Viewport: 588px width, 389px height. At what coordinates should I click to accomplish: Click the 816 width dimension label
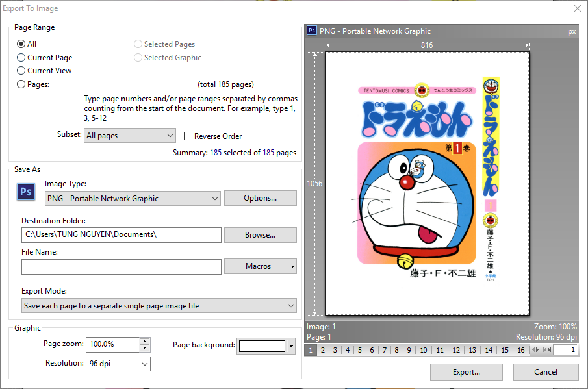coord(427,45)
